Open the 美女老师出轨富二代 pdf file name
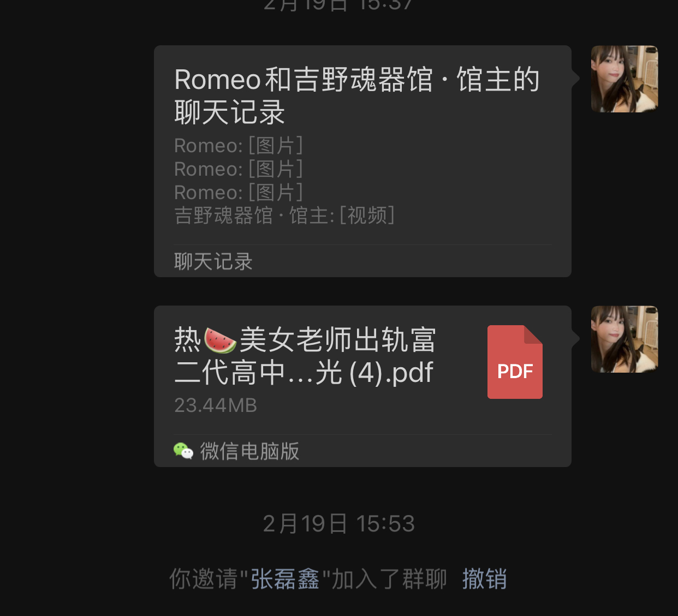 pos(305,356)
